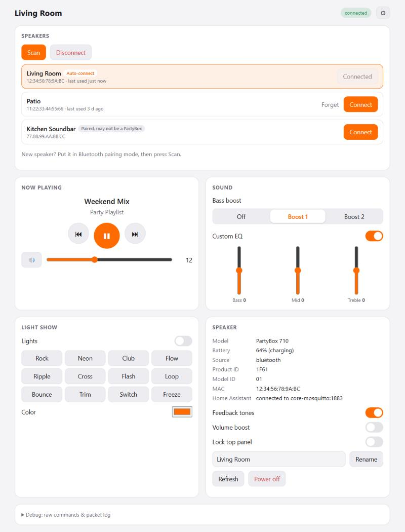The width and height of the screenshot is (405, 532).
Task: Skip to previous track
Action: pos(78,234)
